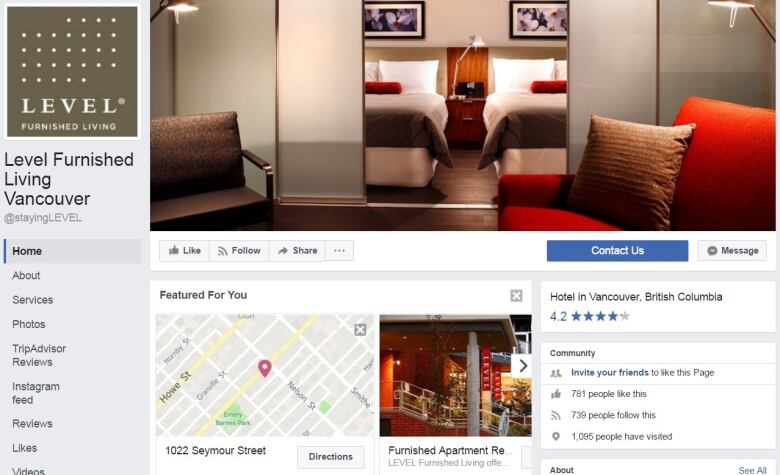Screen dimensions: 780x475
Task: Open Photos from the sidebar
Action: pos(29,324)
